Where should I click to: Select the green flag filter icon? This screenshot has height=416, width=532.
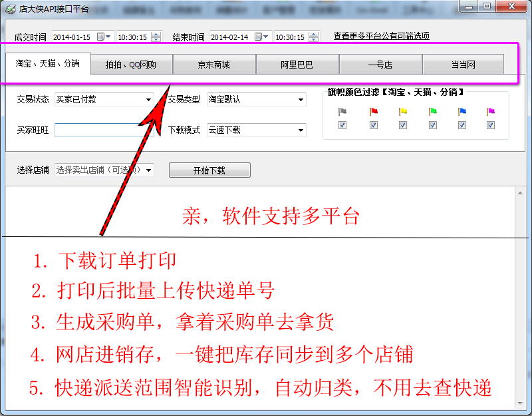(x=432, y=111)
